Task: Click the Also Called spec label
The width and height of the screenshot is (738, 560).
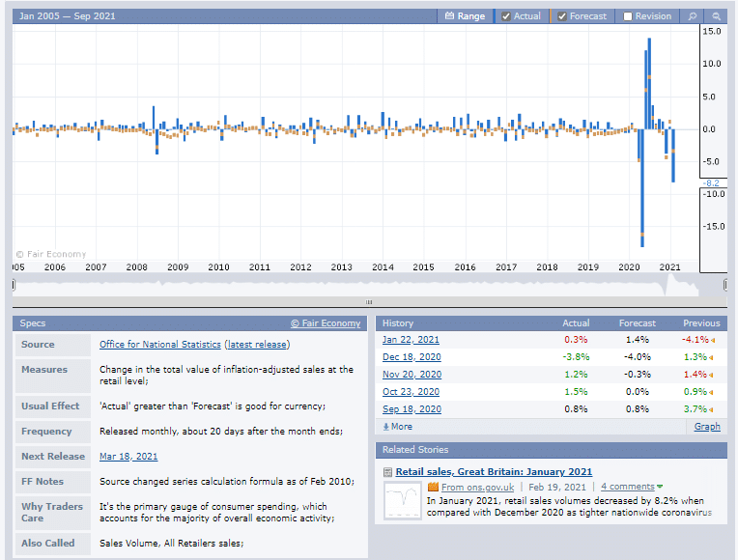Action: 48,543
